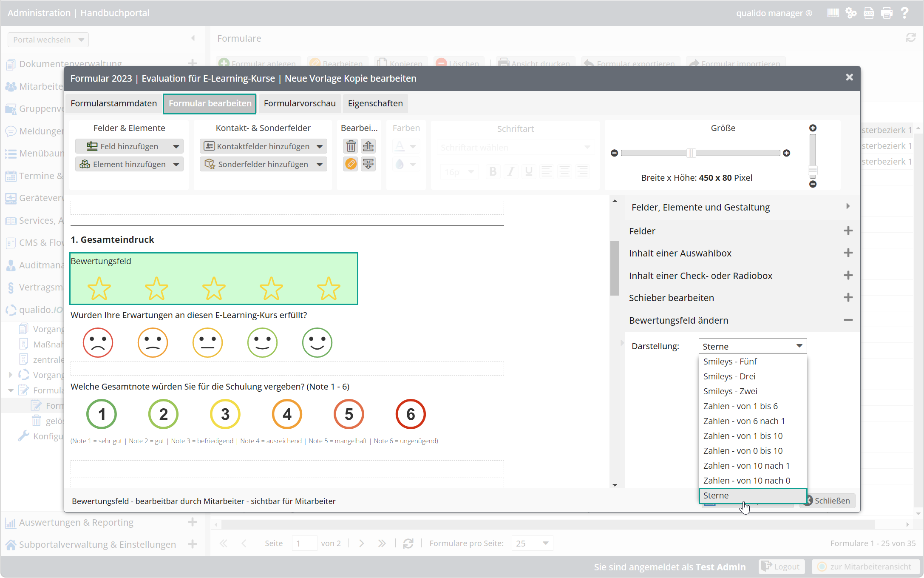
Task: Open the help question mark icon
Action: click(x=904, y=13)
